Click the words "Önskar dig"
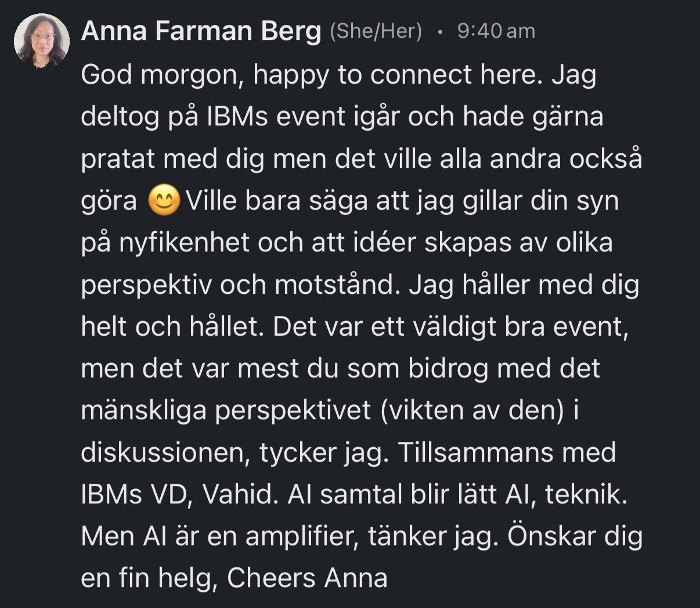Viewport: 700px width, 608px height. (575, 536)
